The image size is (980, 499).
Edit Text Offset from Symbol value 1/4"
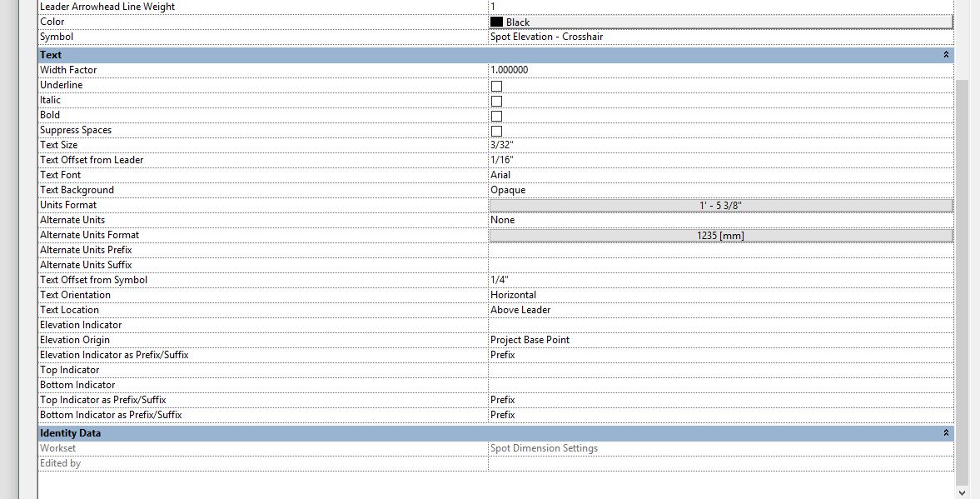pos(720,280)
